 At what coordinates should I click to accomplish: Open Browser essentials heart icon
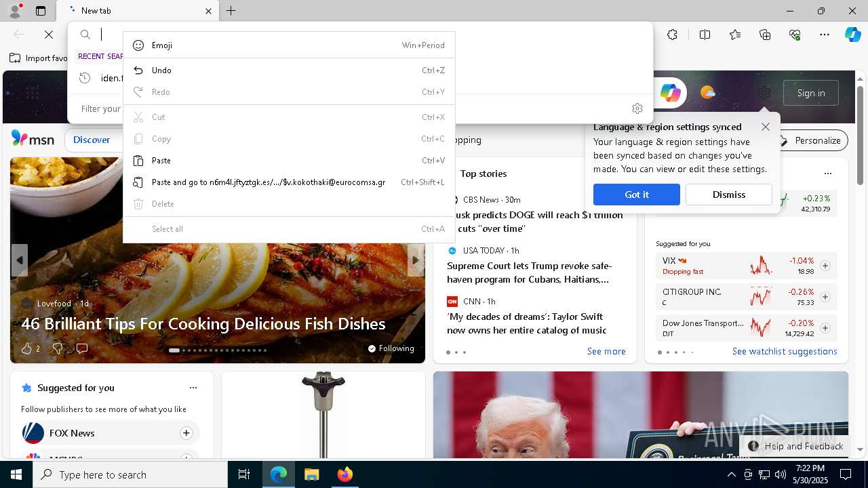(795, 35)
